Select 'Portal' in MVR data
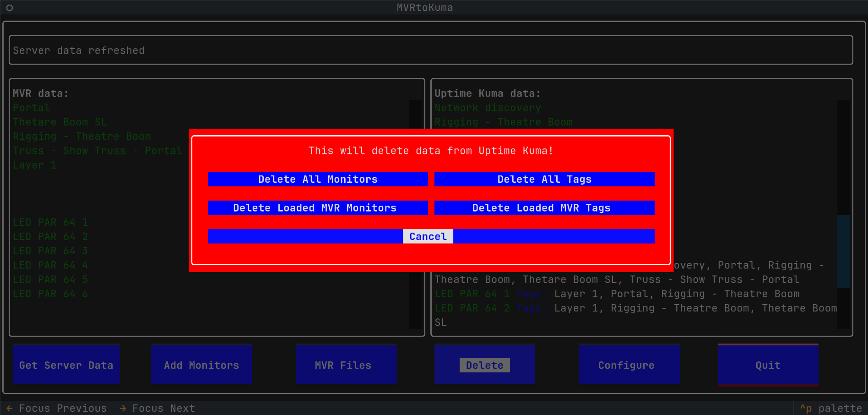Image resolution: width=868 pixels, height=415 pixels. 32,108
